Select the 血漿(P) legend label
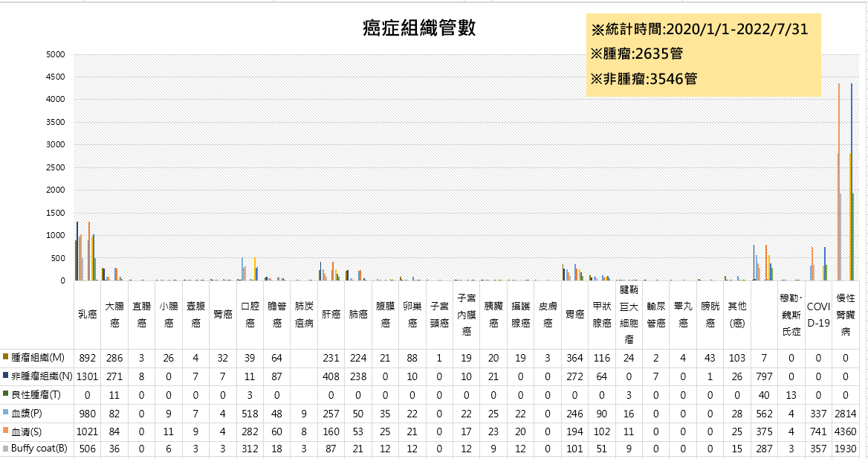 click(x=26, y=414)
